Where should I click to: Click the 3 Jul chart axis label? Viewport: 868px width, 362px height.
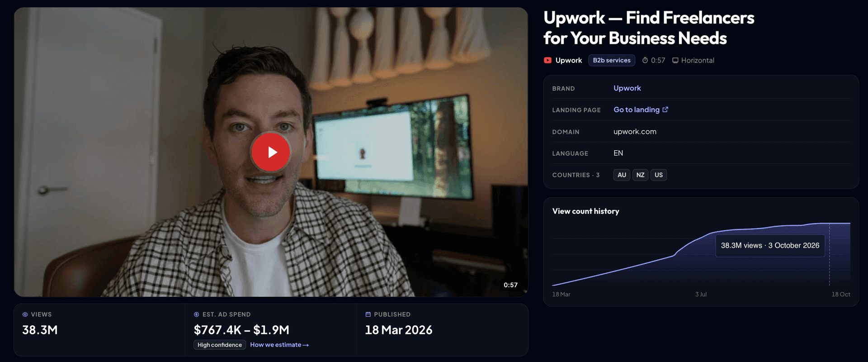[x=701, y=295]
